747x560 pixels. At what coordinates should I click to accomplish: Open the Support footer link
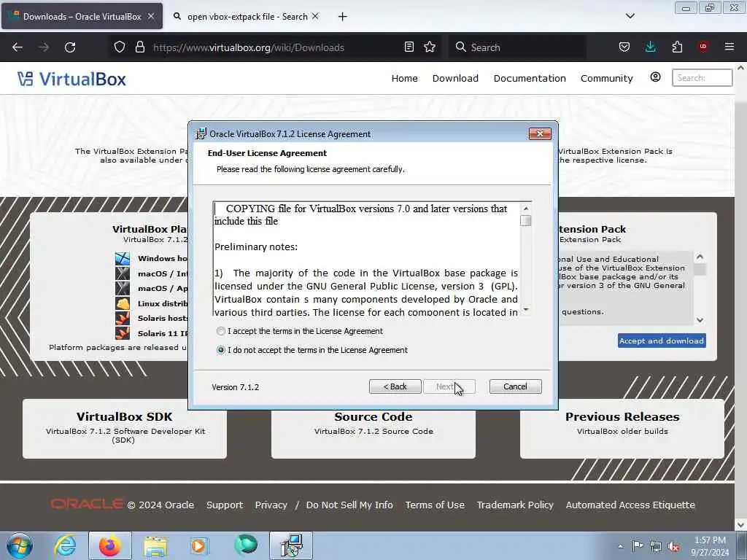[225, 505]
